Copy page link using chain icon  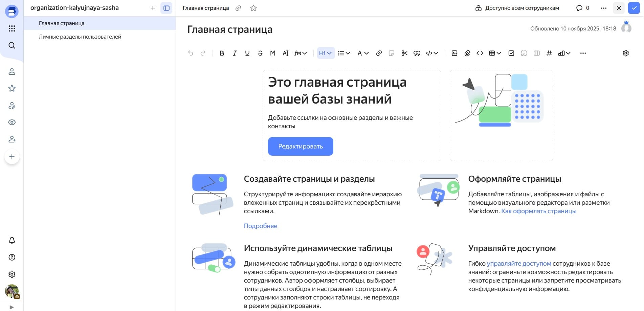pyautogui.click(x=238, y=8)
